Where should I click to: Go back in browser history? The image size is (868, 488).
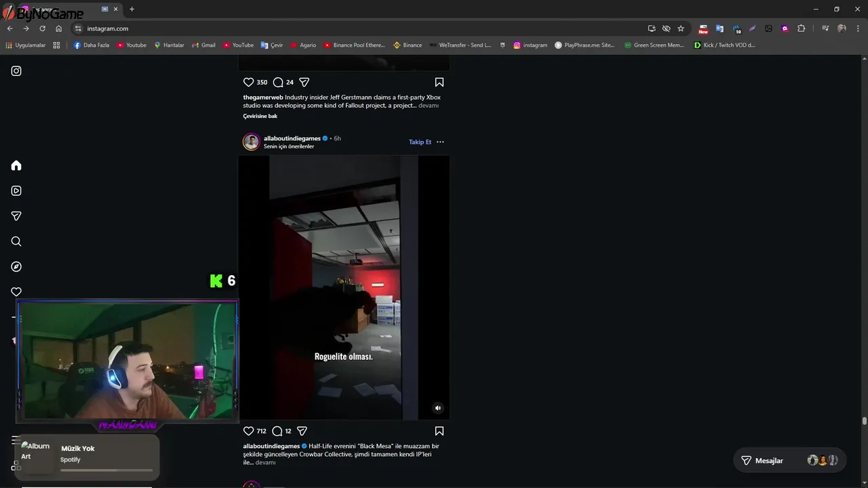pos(9,28)
